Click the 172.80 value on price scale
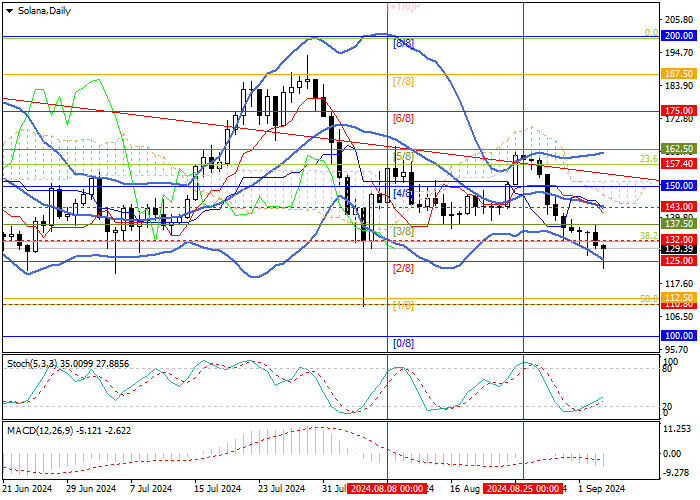This screenshot has width=700, height=500. pyautogui.click(x=681, y=119)
